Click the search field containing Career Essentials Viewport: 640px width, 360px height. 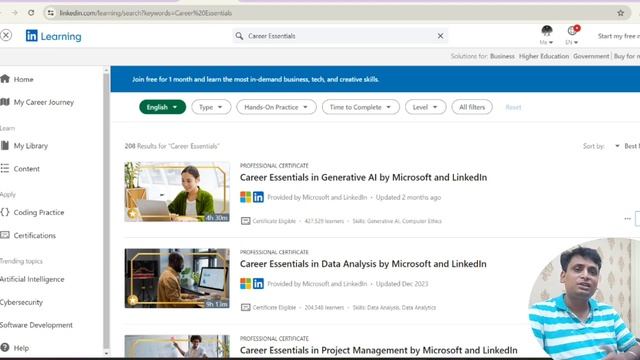(x=340, y=36)
